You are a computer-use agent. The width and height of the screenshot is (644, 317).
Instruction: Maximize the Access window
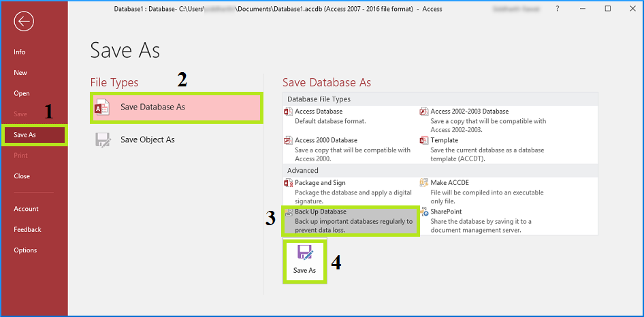pos(609,9)
